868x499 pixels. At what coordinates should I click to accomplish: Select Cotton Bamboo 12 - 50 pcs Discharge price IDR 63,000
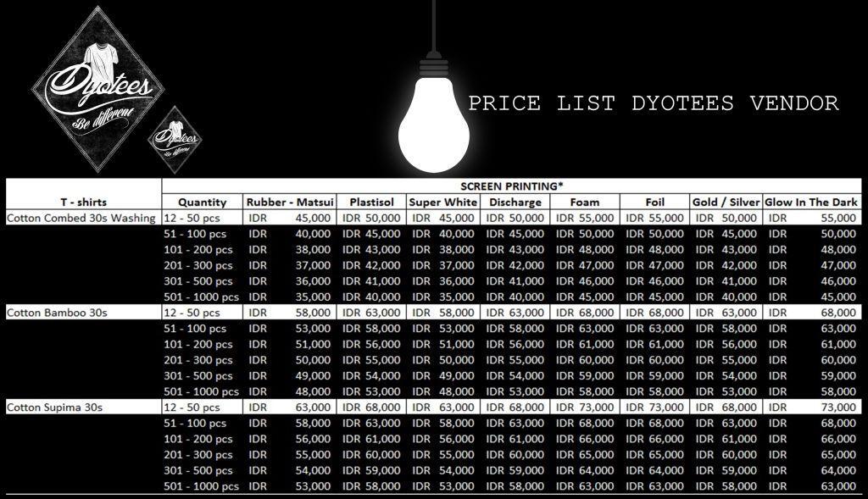tap(515, 313)
